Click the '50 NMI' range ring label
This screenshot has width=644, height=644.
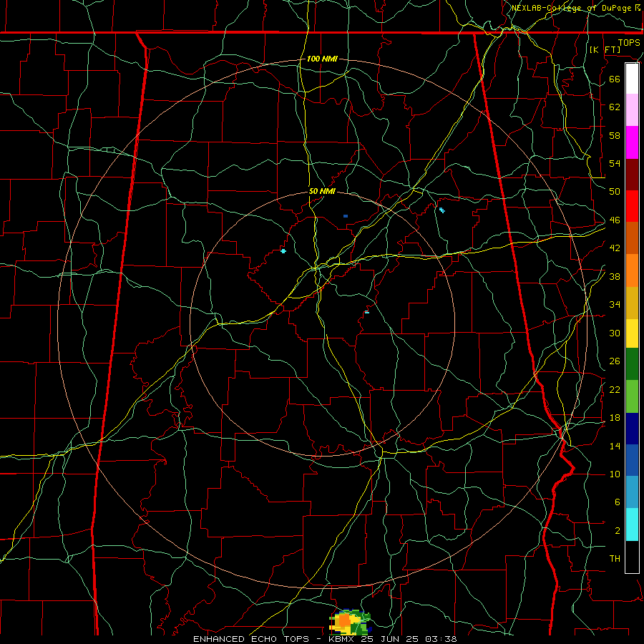322,191
